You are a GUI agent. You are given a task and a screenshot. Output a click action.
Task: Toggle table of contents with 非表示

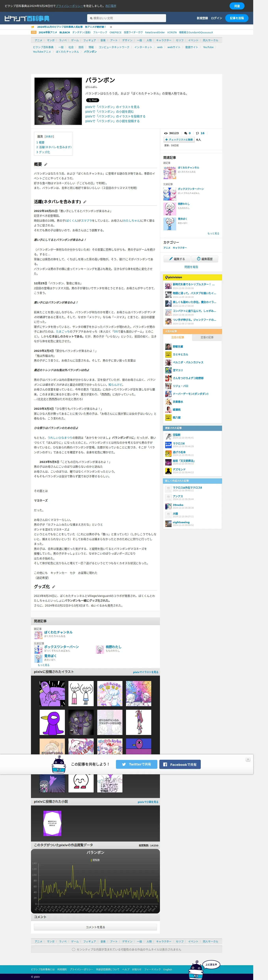tap(49, 136)
